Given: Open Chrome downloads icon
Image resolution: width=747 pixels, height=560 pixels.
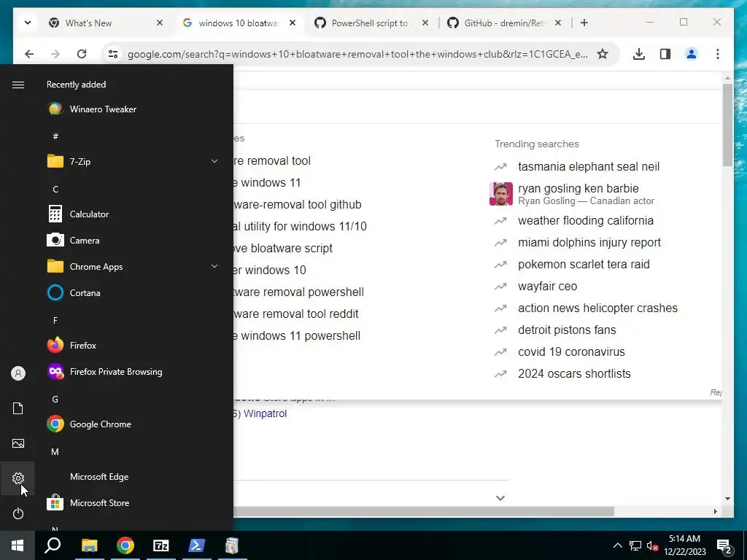Looking at the screenshot, I should pyautogui.click(x=639, y=54).
